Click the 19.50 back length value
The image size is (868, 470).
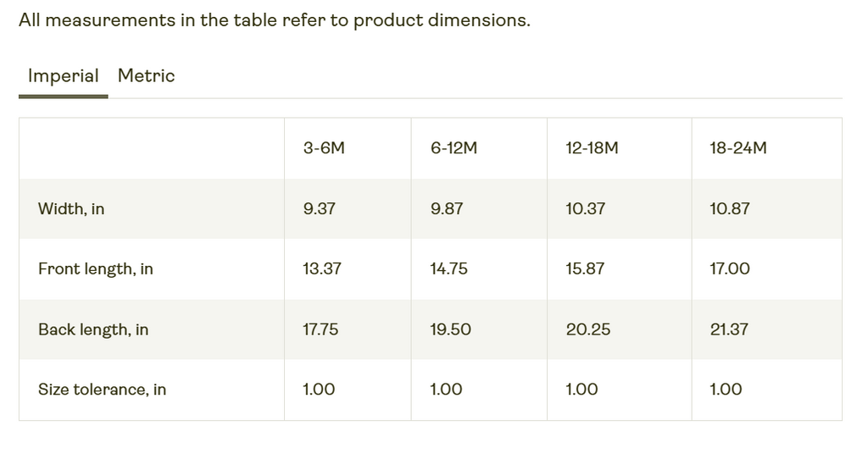[x=450, y=329]
